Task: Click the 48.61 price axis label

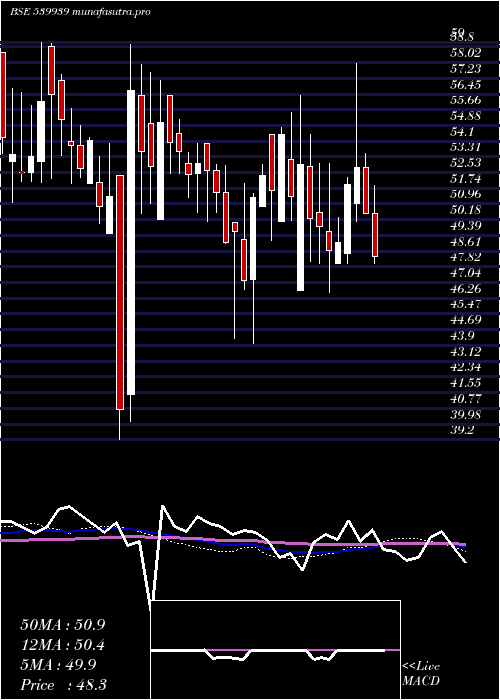Action: coord(466,242)
